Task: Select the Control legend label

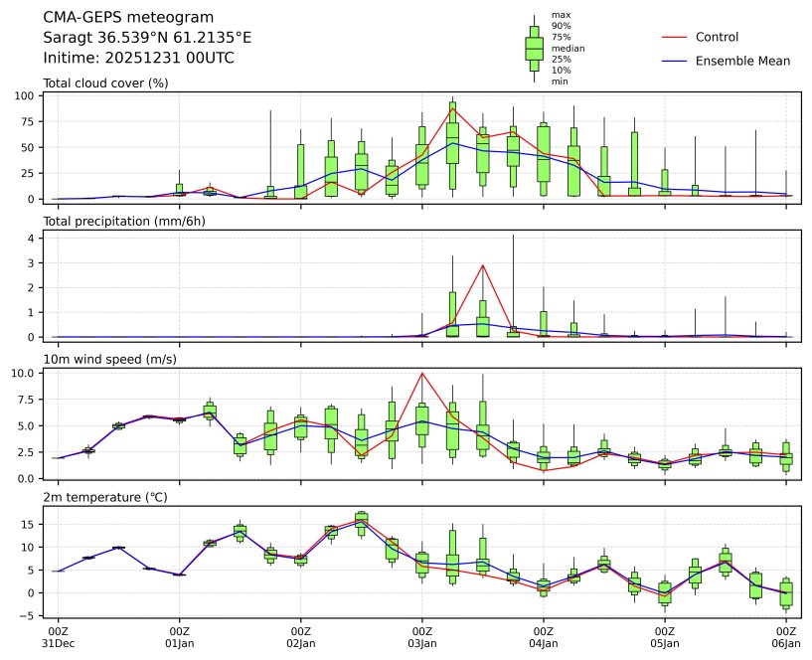Action: pos(717,37)
